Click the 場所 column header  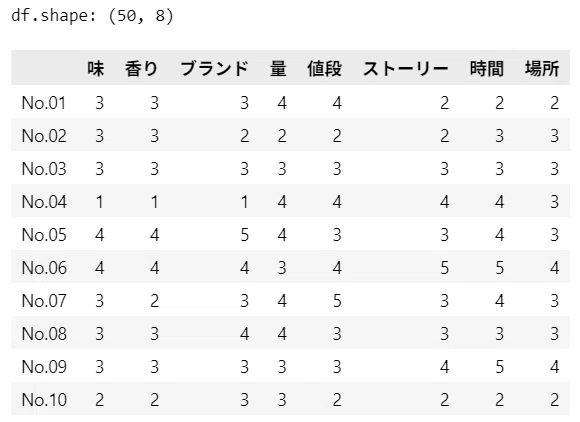[x=542, y=69]
